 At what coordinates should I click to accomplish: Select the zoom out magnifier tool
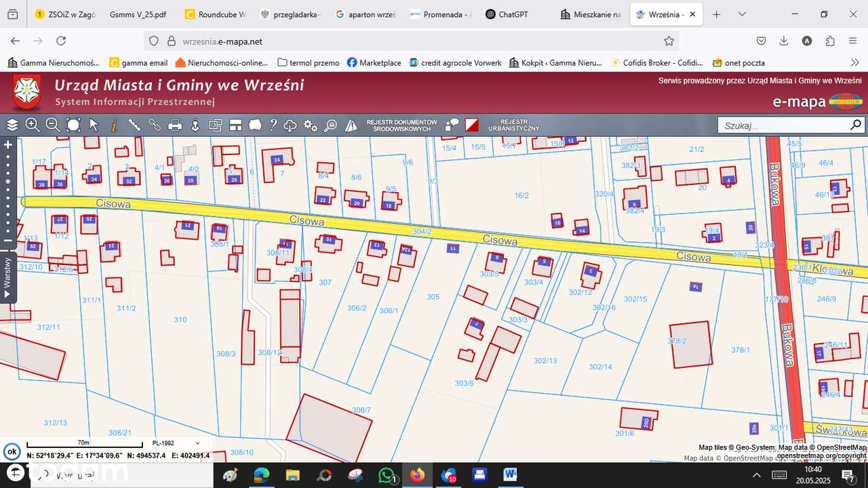tap(53, 125)
